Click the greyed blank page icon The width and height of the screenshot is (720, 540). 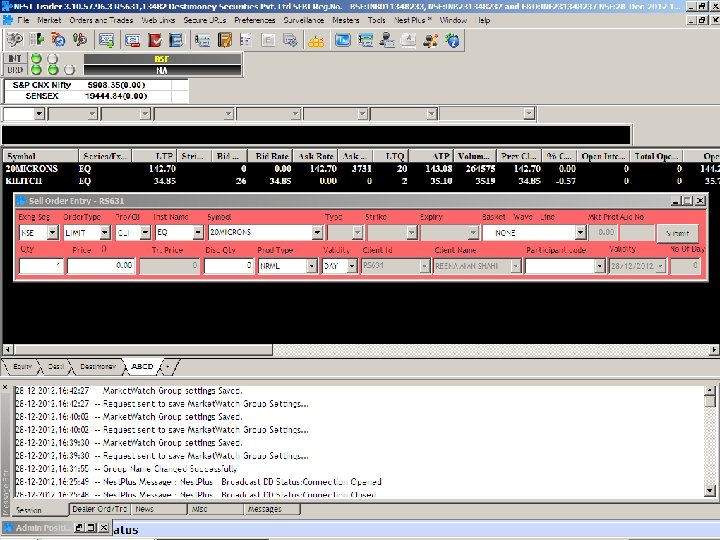pyautogui.click(x=268, y=40)
